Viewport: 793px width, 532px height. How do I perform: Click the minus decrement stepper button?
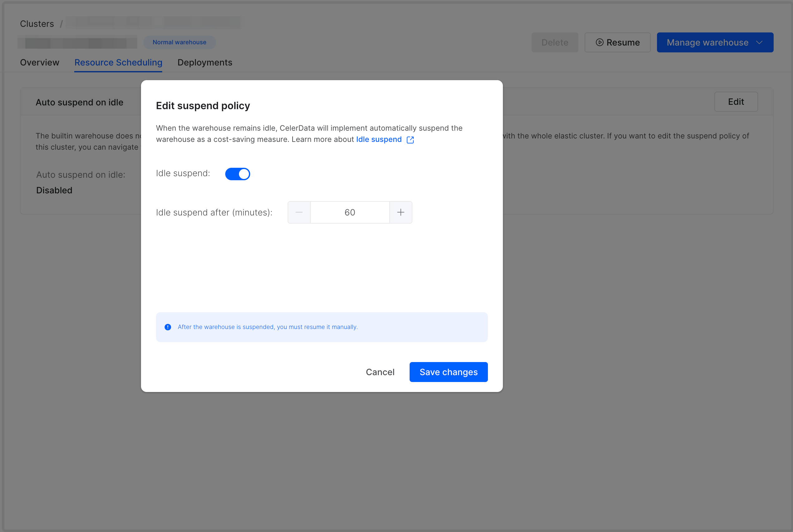tap(299, 212)
